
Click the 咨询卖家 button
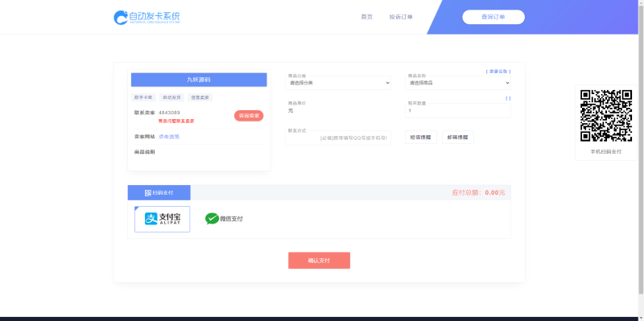tap(249, 116)
